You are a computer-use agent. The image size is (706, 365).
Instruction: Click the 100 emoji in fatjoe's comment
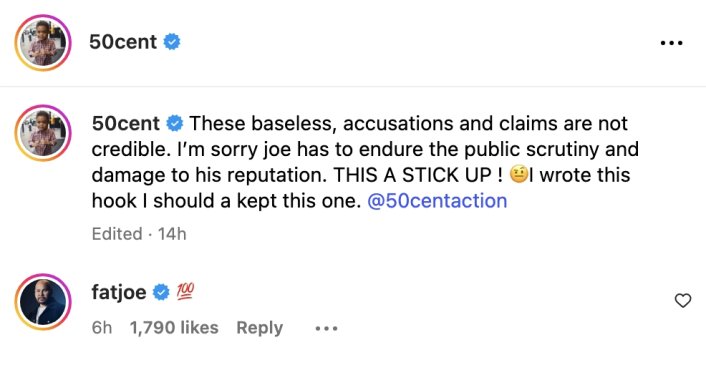click(185, 293)
